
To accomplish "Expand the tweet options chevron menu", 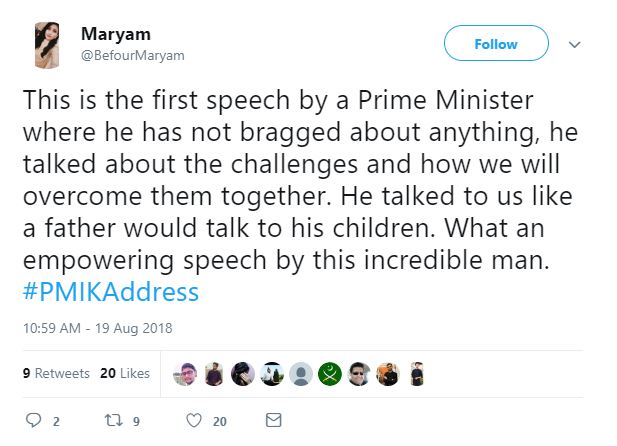I will point(574,45).
